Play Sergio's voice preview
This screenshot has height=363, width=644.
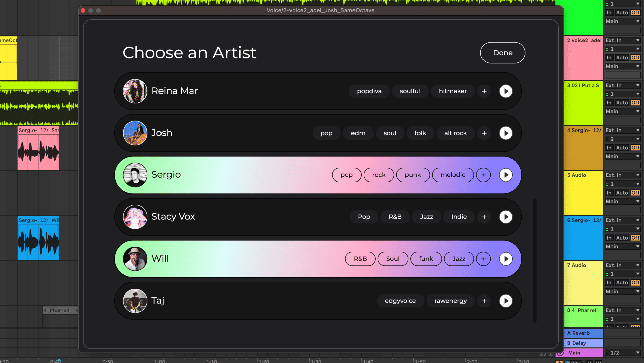coord(506,175)
